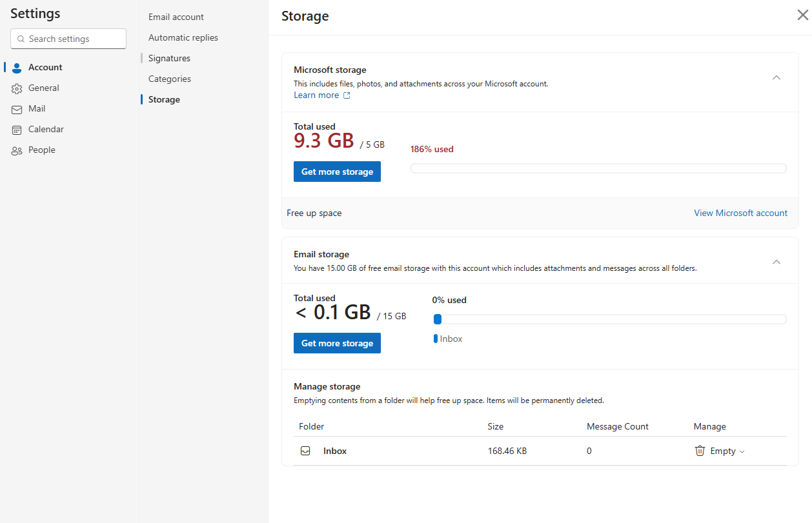This screenshot has width=812, height=523.
Task: Open Automatic replies settings
Action: (x=183, y=37)
